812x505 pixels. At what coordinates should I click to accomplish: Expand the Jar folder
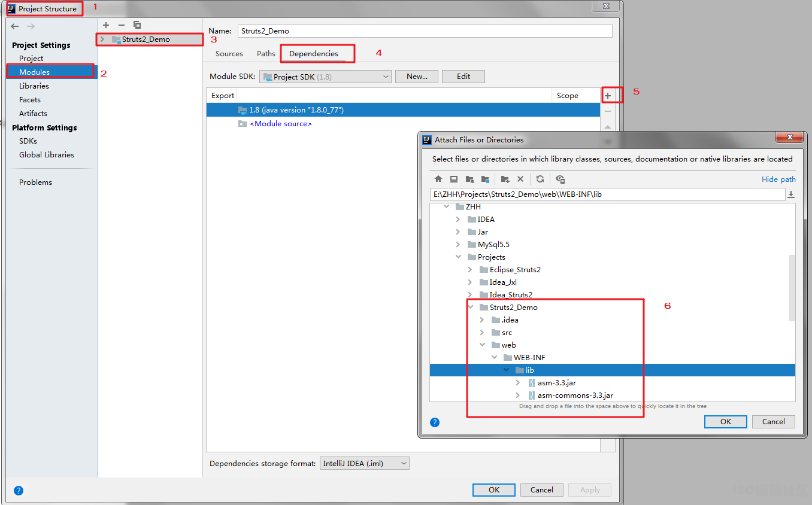457,232
